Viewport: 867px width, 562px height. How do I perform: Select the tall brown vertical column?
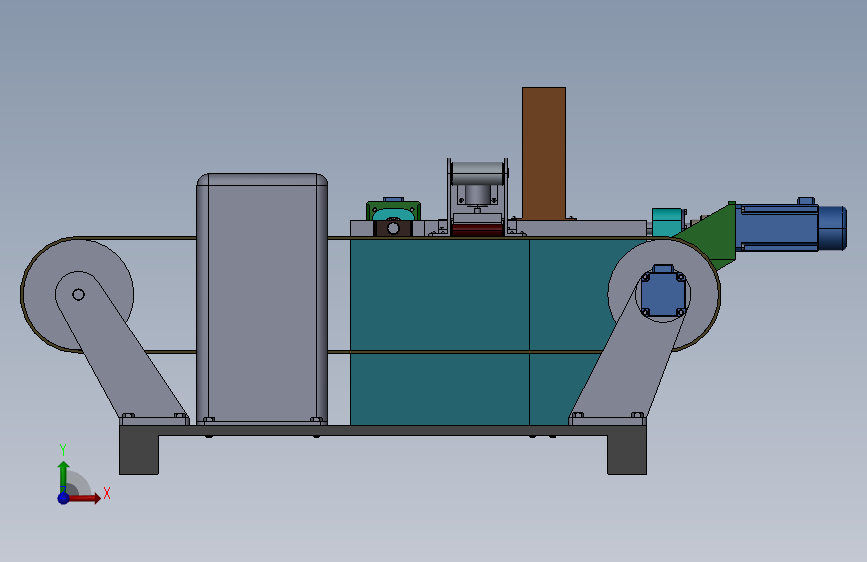[x=544, y=153]
